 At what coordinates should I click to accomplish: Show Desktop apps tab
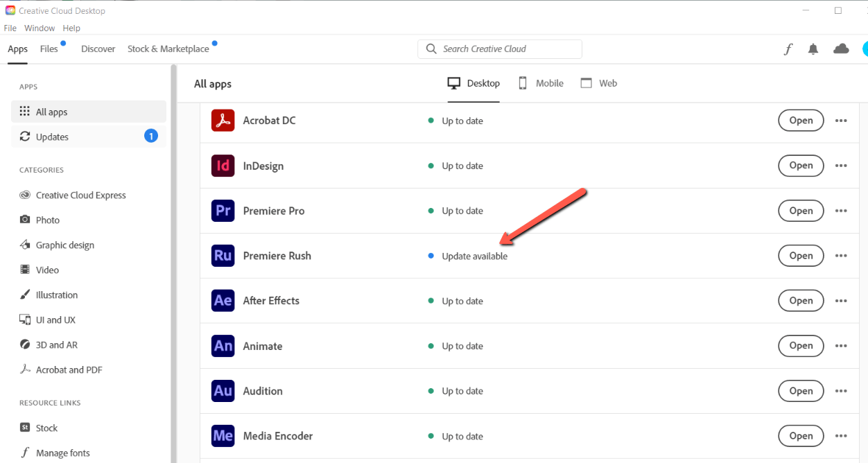[474, 83]
